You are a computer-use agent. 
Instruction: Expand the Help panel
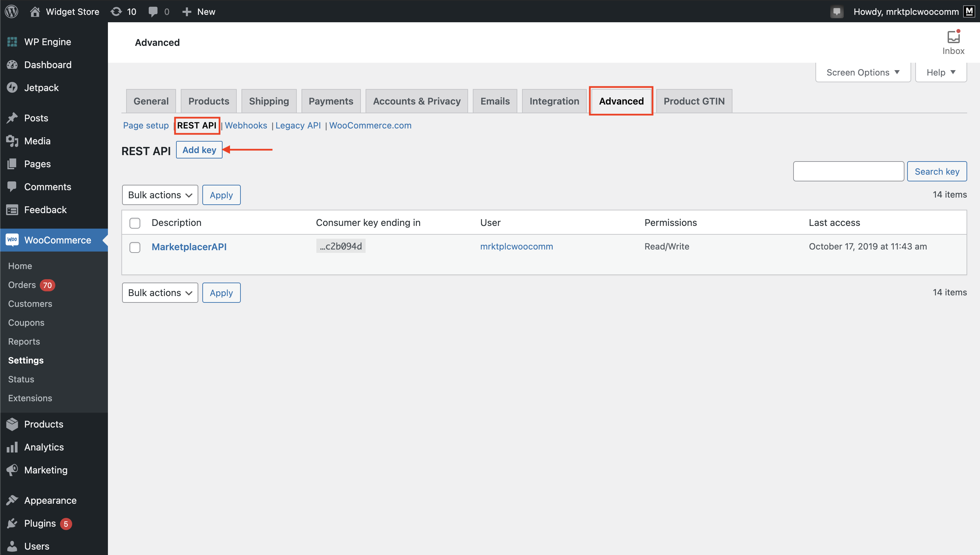point(941,72)
